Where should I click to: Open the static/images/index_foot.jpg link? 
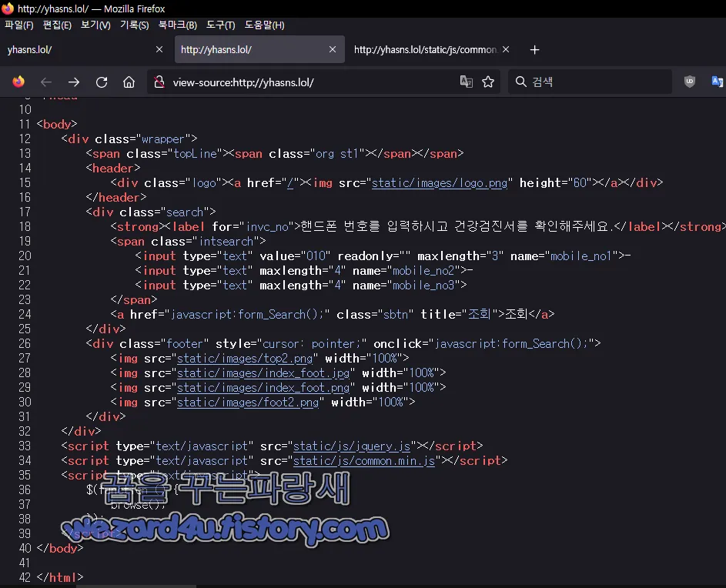(x=263, y=373)
